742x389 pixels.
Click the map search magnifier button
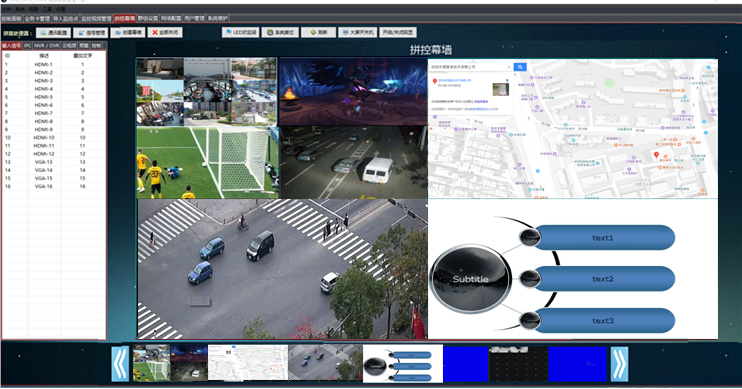point(520,67)
